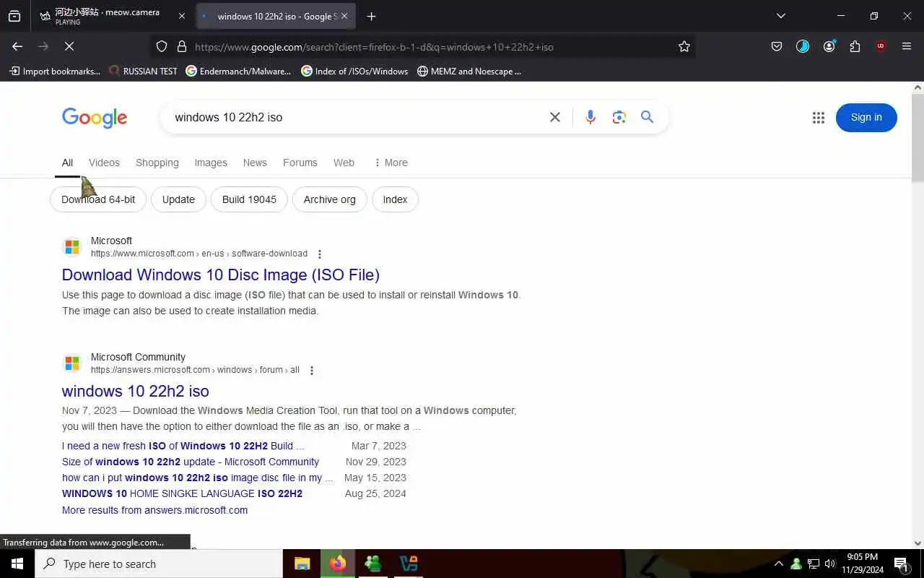Go to Google homepage logo

coord(95,118)
